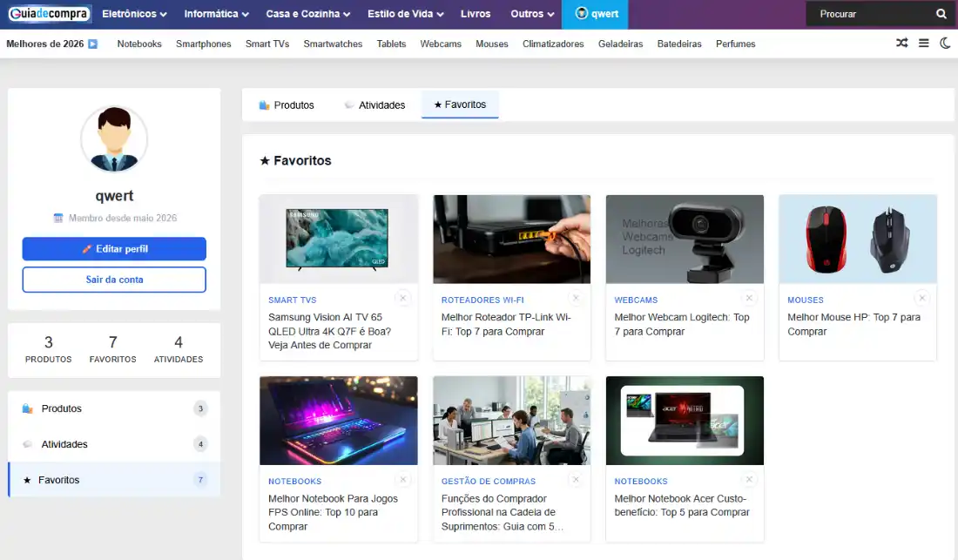Remove Notebook Para Jogos FPS favorite
This screenshot has width=958, height=560.
click(402, 479)
